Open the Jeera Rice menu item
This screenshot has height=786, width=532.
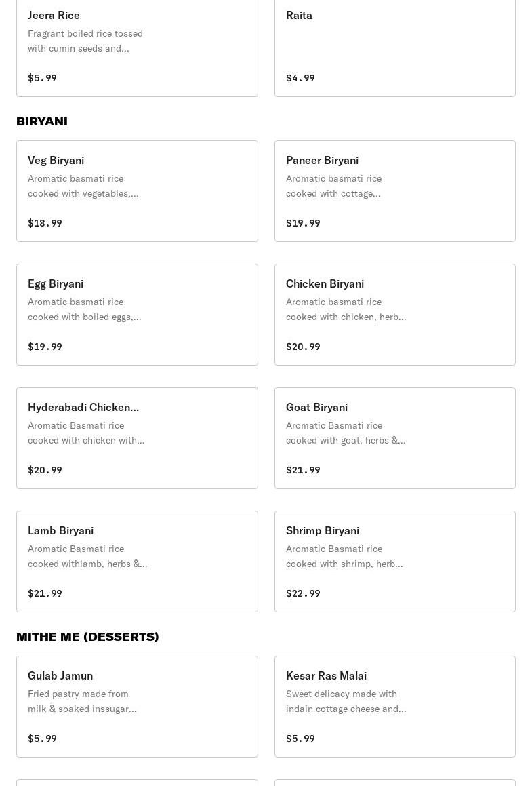click(x=54, y=15)
